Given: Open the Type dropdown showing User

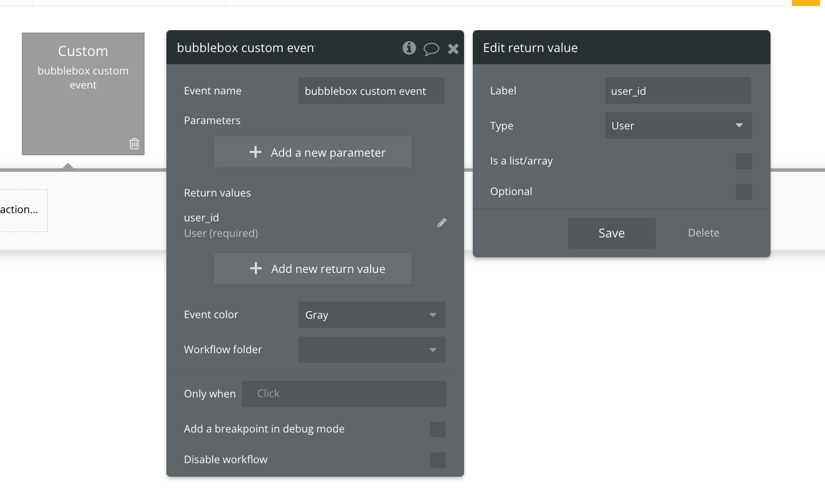Looking at the screenshot, I should point(678,126).
